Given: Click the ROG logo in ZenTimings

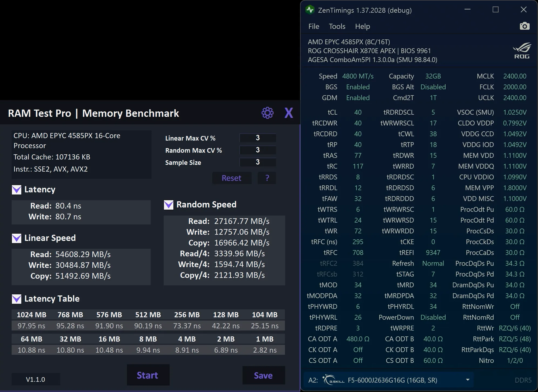Looking at the screenshot, I should [522, 50].
